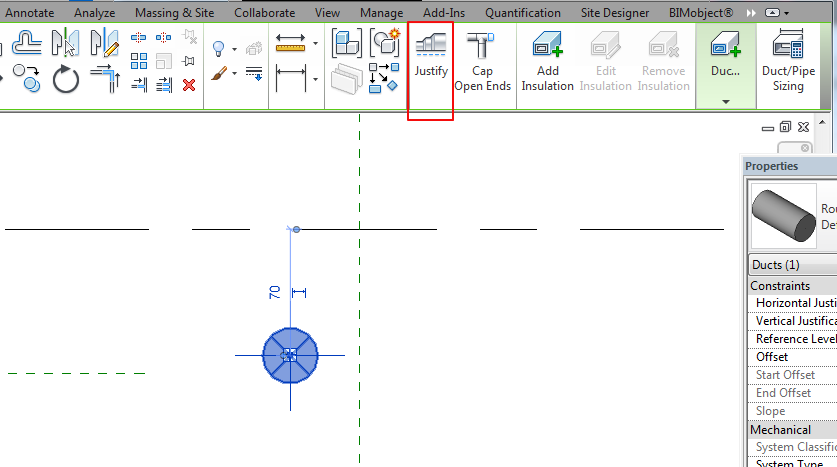The width and height of the screenshot is (837, 467).
Task: Switch to the Analyze tab
Action: point(94,13)
